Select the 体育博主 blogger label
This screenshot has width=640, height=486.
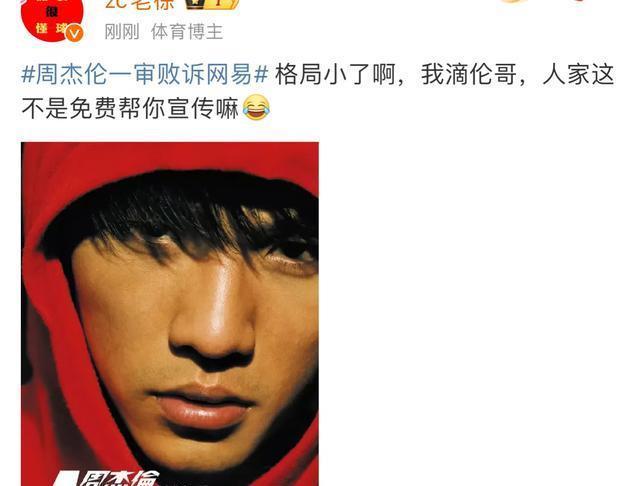tap(187, 32)
